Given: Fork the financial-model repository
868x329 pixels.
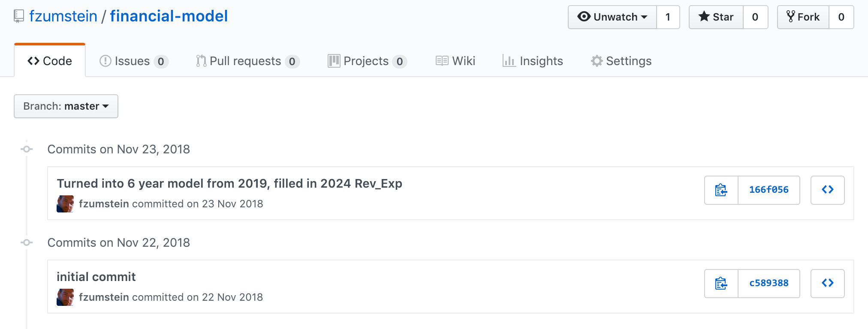Looking at the screenshot, I should [803, 17].
